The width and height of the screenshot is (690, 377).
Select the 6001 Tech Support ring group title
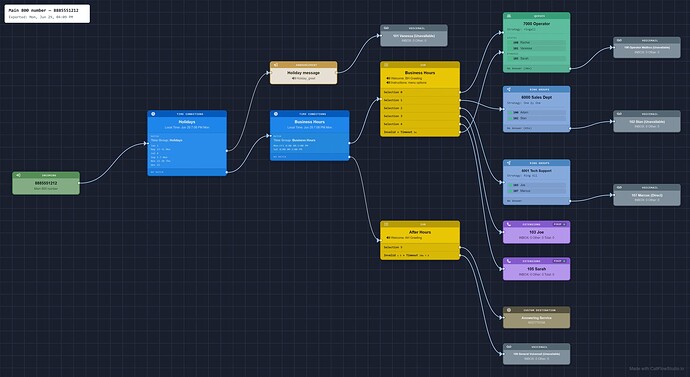pos(536,171)
